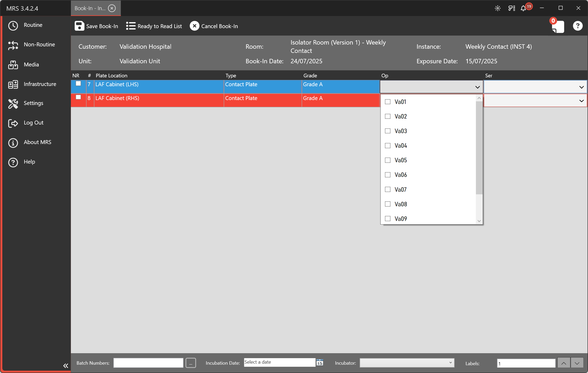Open the Incubator dropdown
This screenshot has height=373, width=588.
coord(407,363)
